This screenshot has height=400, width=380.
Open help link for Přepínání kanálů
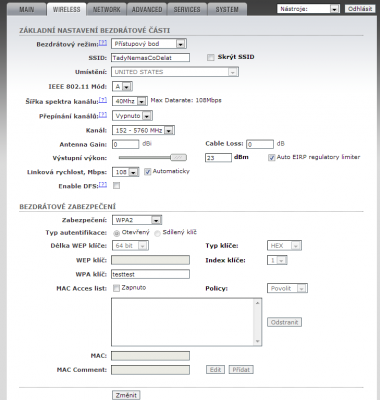coord(103,115)
